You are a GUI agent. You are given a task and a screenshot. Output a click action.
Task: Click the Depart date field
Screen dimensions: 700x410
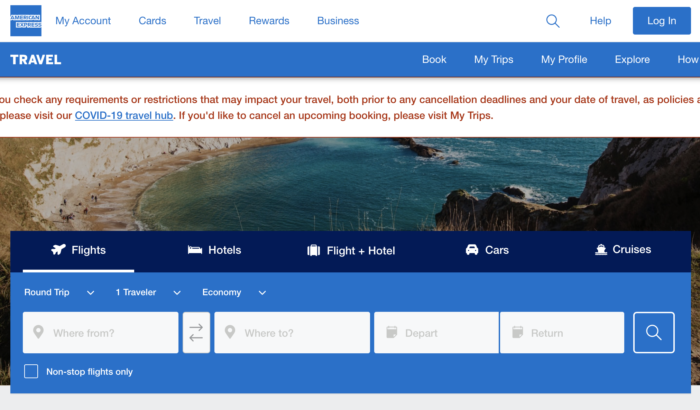[436, 333]
